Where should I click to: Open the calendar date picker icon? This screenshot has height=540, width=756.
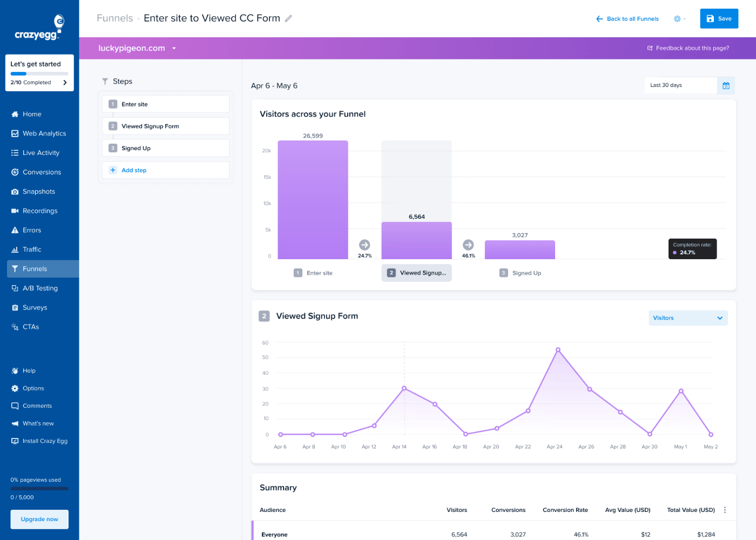pyautogui.click(x=726, y=85)
